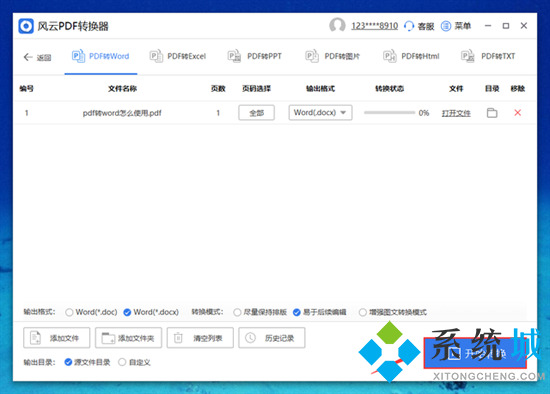Image resolution: width=550 pixels, height=394 pixels.
Task: Click the file name pdf转word怎么使用.pdf
Action: pos(122,113)
